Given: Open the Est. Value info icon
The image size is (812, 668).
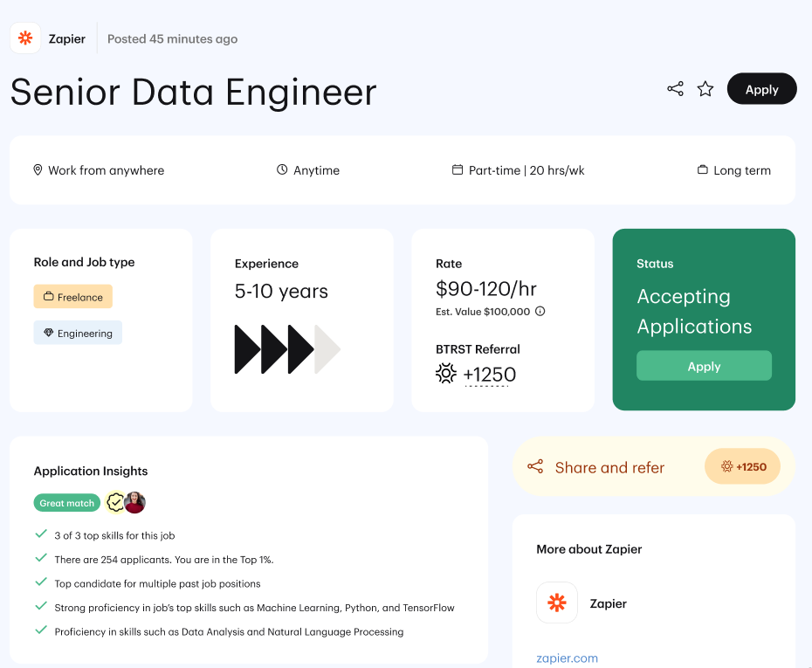Looking at the screenshot, I should click(540, 311).
